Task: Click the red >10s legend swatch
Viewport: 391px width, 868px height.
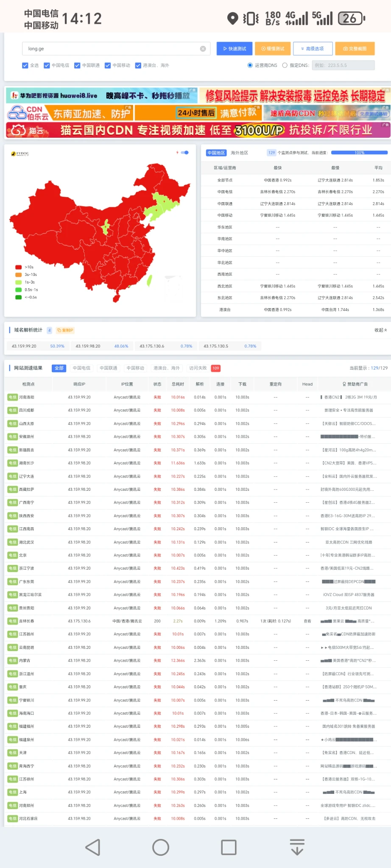Action: 19,267
